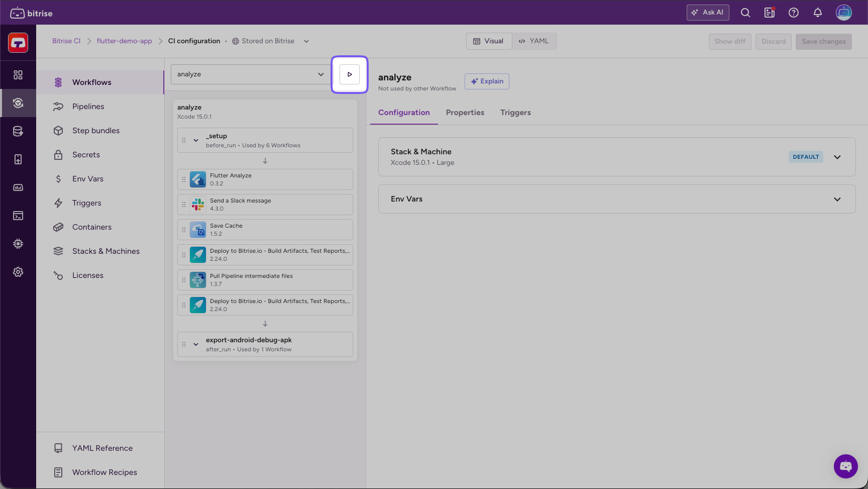This screenshot has height=489, width=868.
Task: Expand the _setup before_run workflow chevron
Action: pos(196,140)
